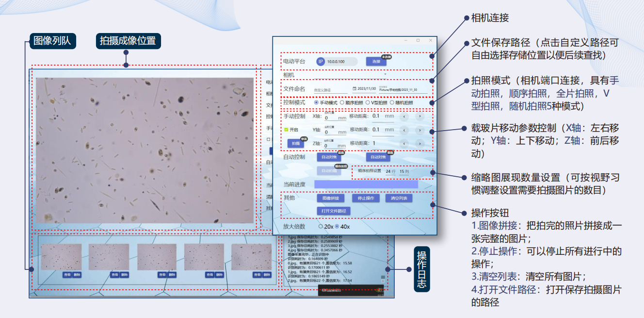
Task: Click the 图像拼接 button
Action: click(x=331, y=198)
